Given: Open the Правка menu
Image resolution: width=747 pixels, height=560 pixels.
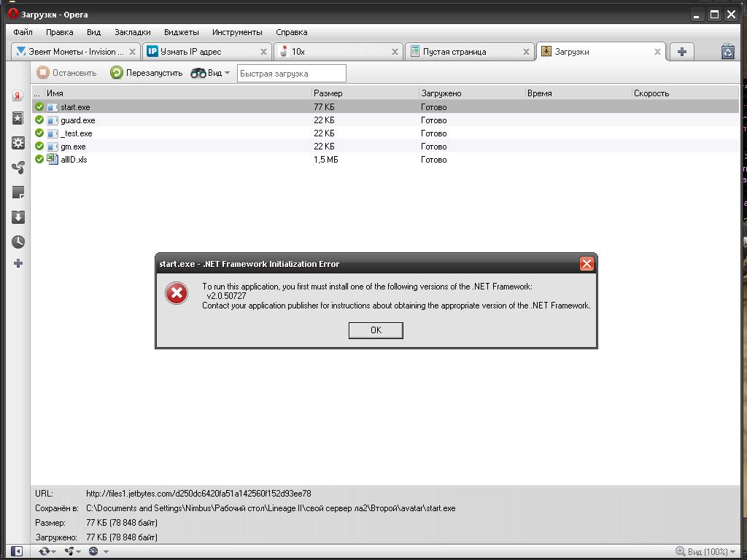Looking at the screenshot, I should [x=60, y=32].
